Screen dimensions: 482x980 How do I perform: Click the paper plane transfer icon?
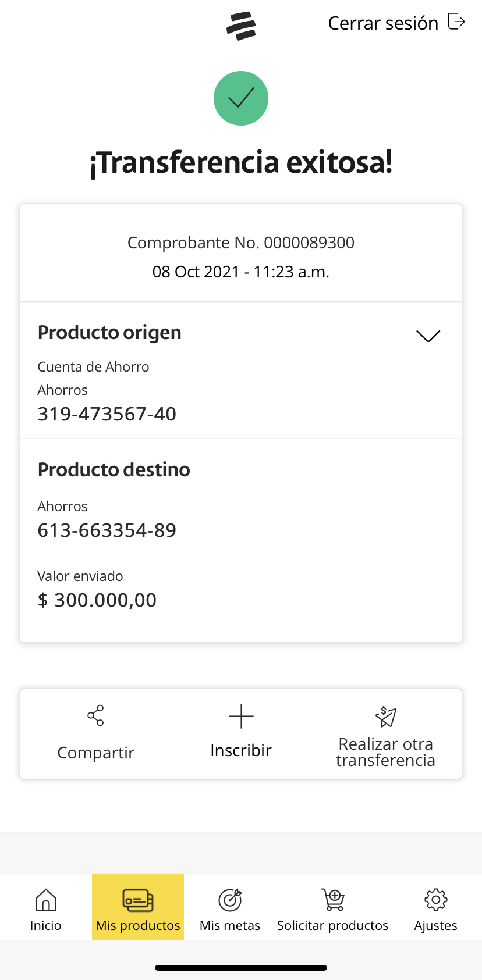385,717
